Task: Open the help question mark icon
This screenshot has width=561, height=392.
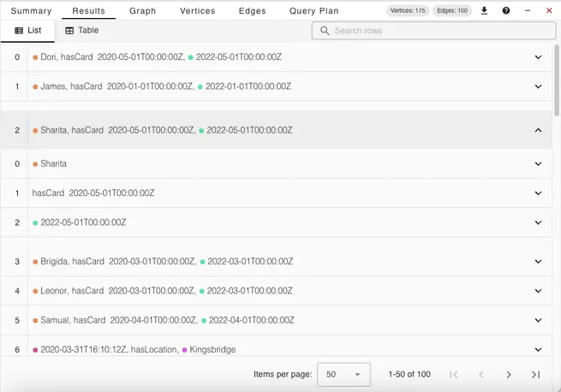Action: click(x=506, y=11)
